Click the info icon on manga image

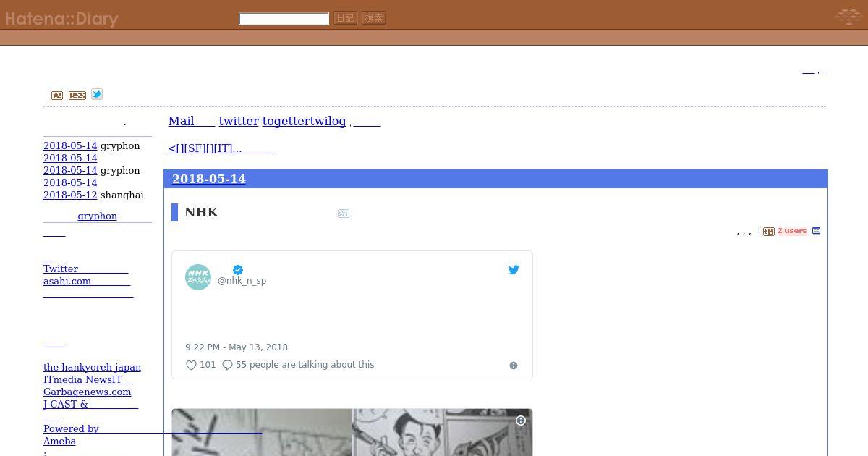[x=521, y=421]
